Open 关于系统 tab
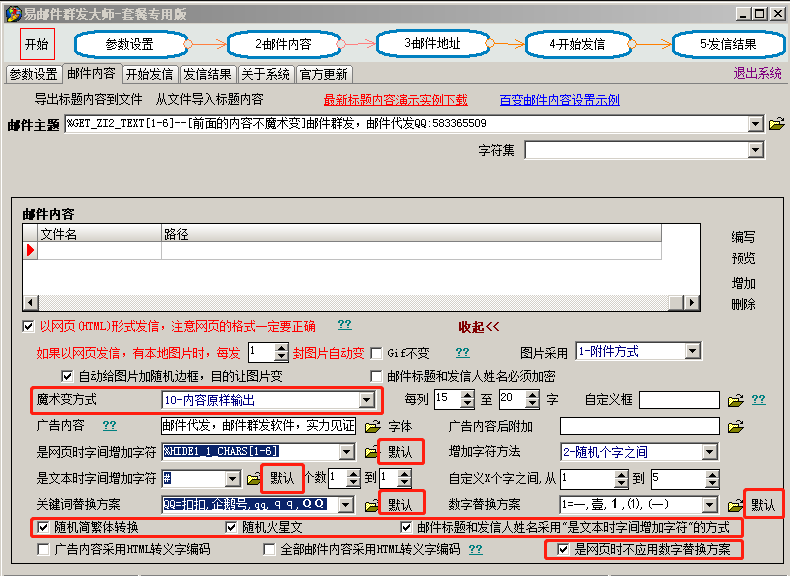Screen dimensions: 790x576 tap(266, 75)
